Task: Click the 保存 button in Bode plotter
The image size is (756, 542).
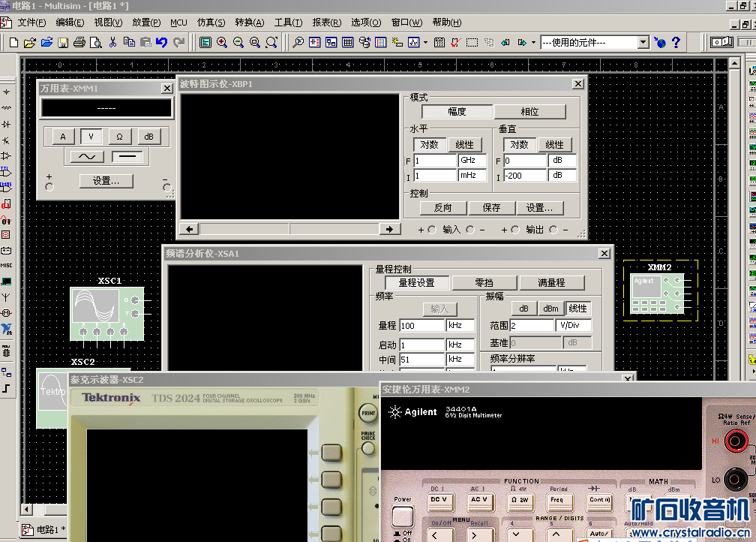Action: pos(491,208)
